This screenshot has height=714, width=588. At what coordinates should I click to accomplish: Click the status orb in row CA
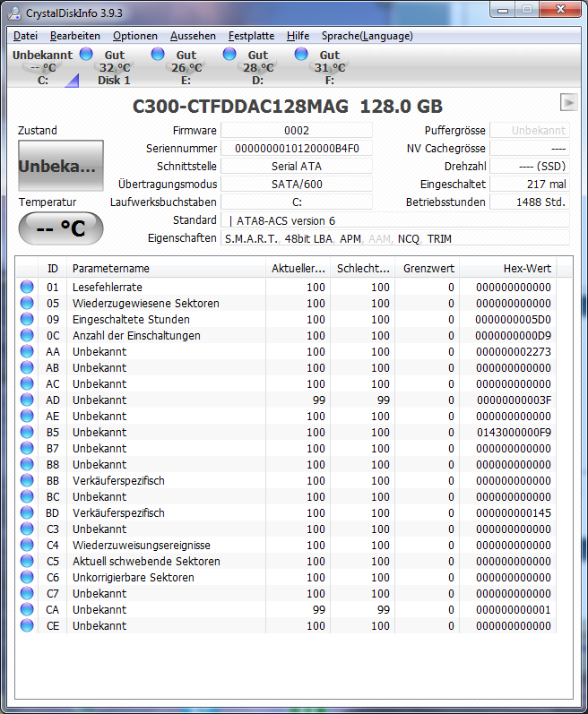pos(27,609)
